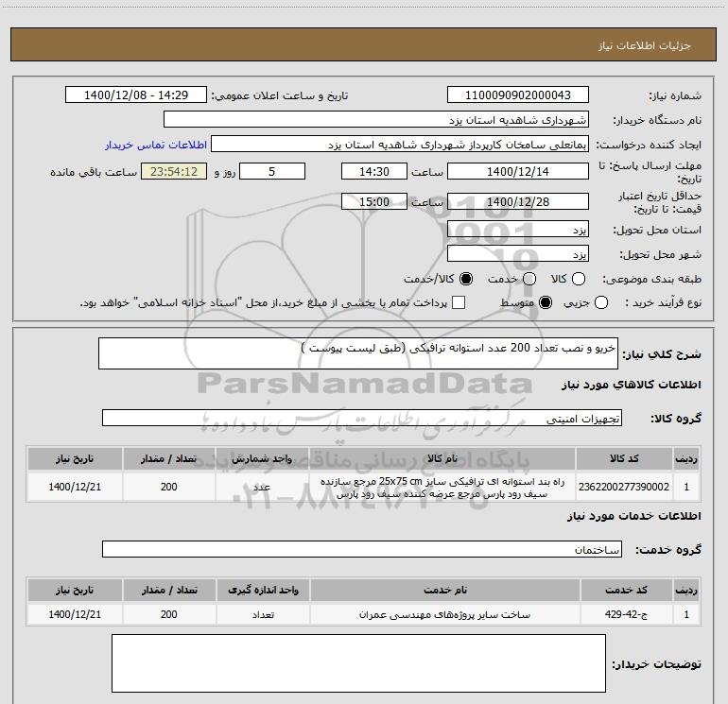Click the service table quantity cell 200
Screen dimensions: 728x704
169,614
